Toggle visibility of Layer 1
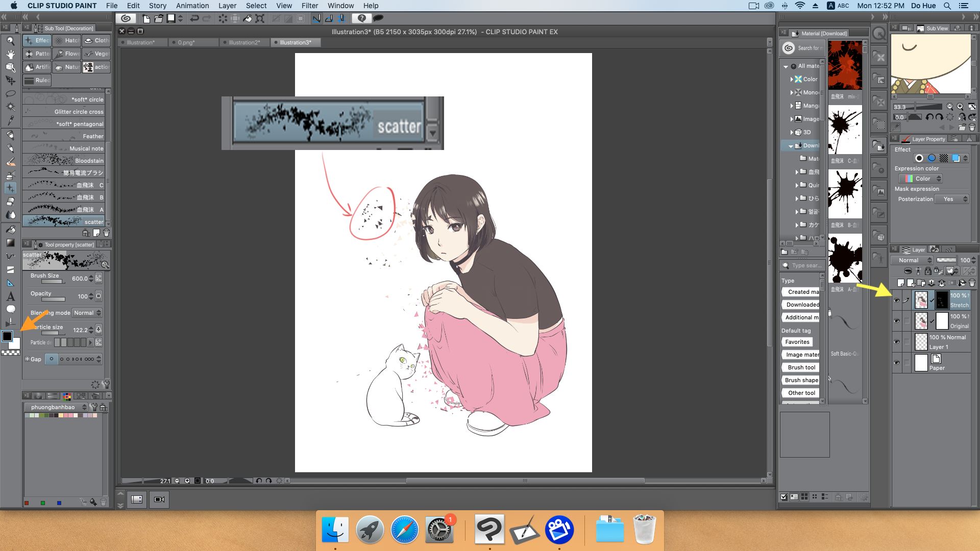Screen dimensions: 980x551 [897, 341]
